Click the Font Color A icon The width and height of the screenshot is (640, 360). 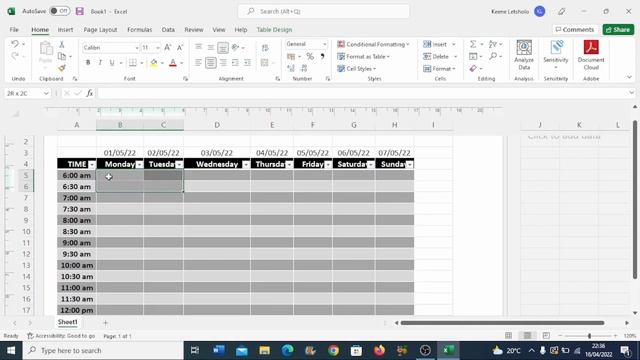173,62
